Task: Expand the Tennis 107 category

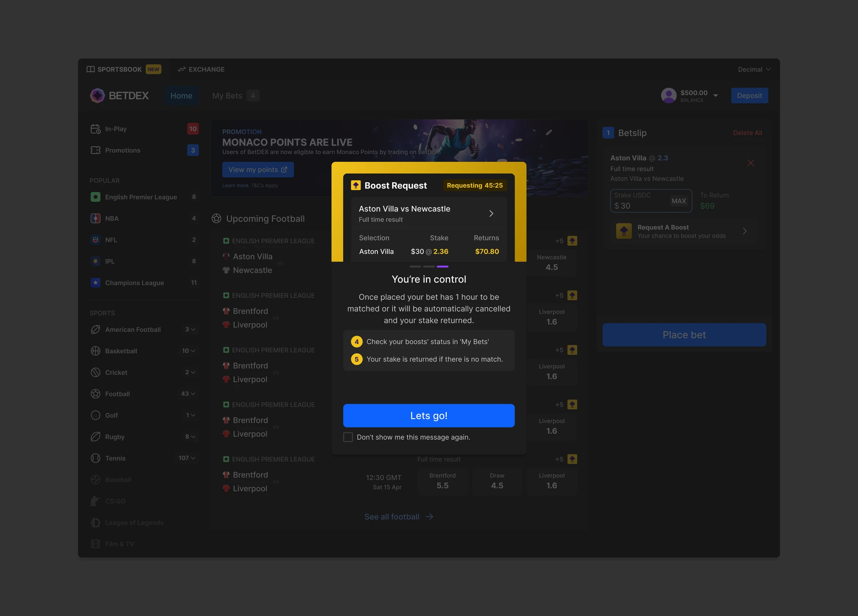Action: coord(194,458)
